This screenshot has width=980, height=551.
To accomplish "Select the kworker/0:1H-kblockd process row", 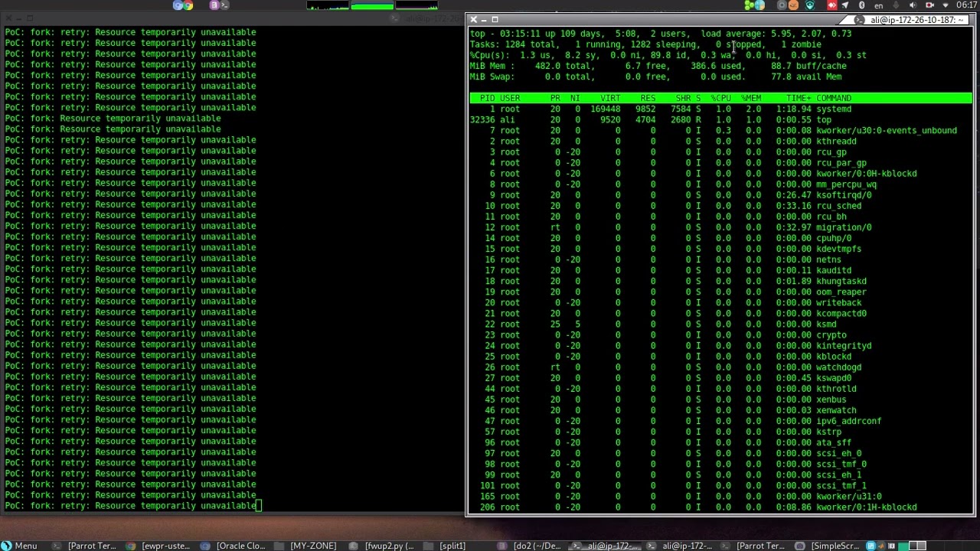I will 720,507.
